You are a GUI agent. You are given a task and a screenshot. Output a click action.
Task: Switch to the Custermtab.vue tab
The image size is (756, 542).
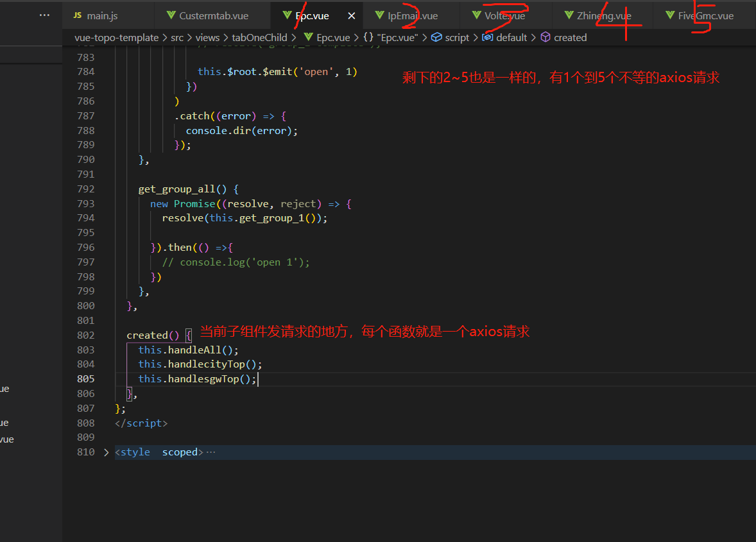coord(212,15)
